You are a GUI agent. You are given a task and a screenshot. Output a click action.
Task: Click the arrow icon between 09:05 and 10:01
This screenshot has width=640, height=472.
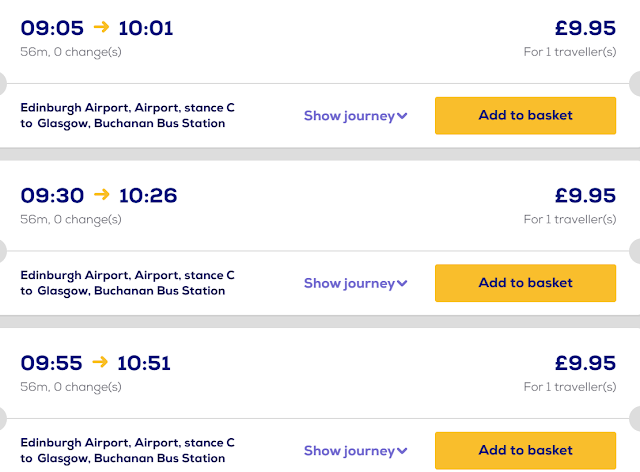click(x=100, y=28)
